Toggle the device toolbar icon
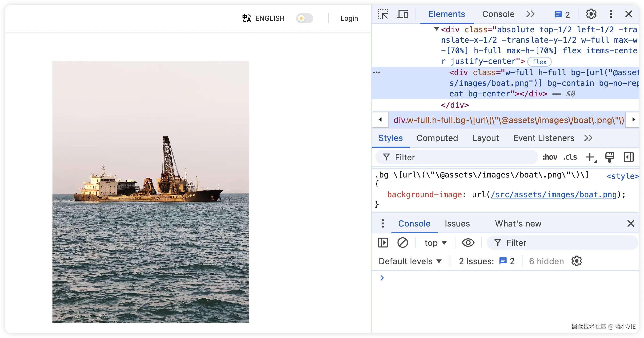This screenshot has height=338, width=644. (403, 14)
